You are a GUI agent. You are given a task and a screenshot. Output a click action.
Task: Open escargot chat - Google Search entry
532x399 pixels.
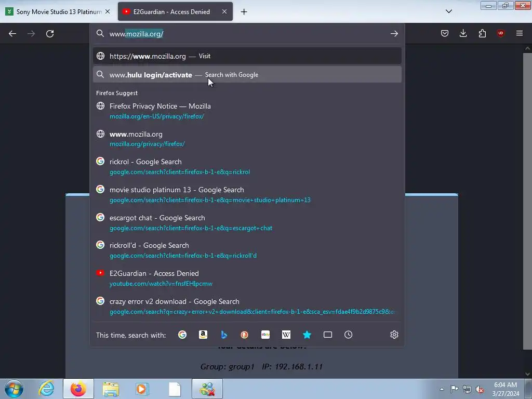click(x=247, y=222)
